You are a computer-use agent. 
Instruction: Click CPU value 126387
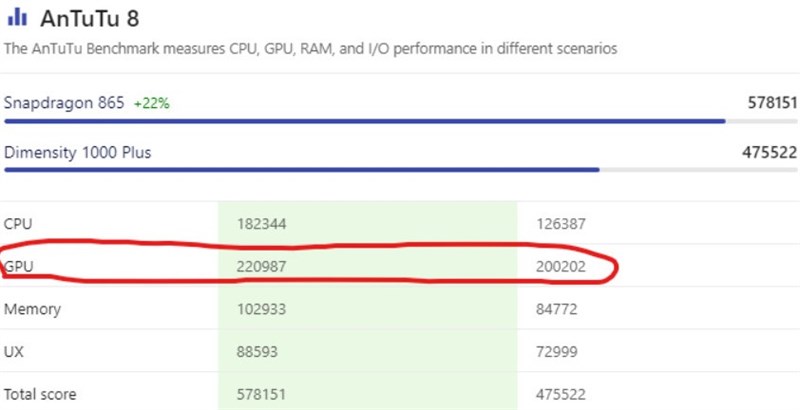coord(561,224)
